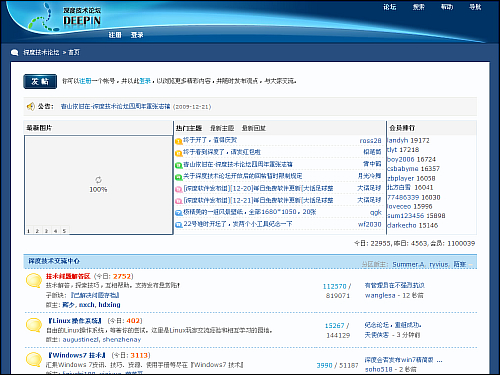
Task: Select slide 1 in the image slideshow
Action: 29,231
